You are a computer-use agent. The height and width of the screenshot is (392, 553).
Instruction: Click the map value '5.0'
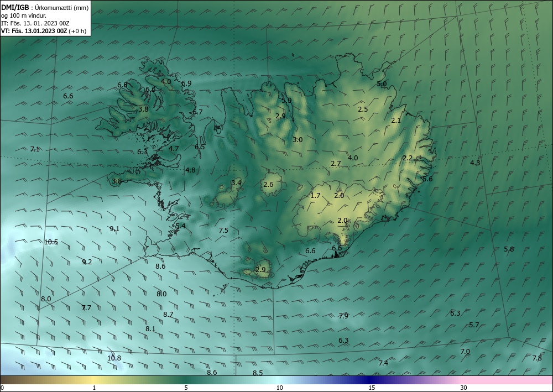tap(382, 84)
